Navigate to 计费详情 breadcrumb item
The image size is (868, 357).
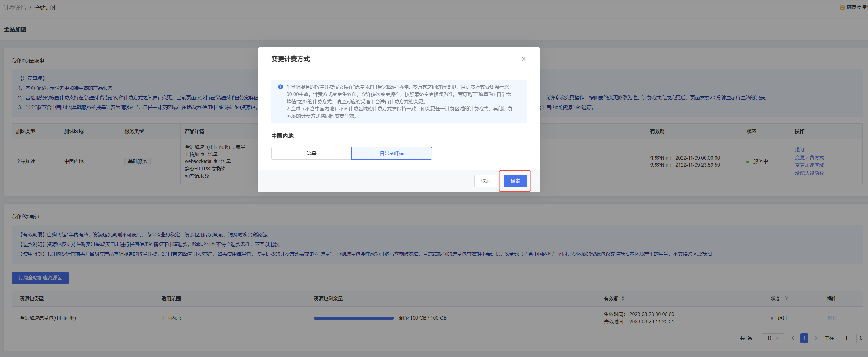[x=15, y=7]
